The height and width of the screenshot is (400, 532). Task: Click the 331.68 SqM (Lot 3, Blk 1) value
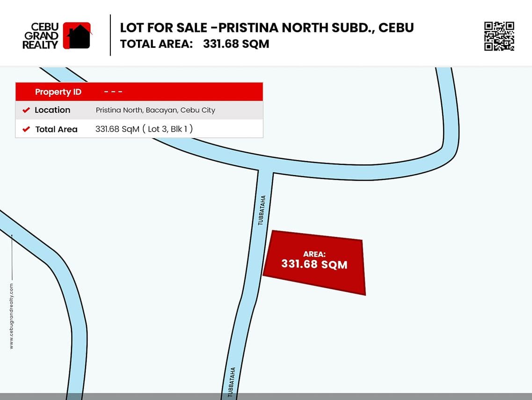point(144,129)
